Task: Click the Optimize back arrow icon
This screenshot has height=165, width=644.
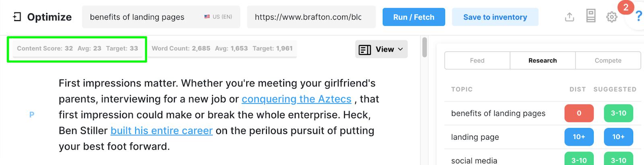Action: click(x=17, y=17)
